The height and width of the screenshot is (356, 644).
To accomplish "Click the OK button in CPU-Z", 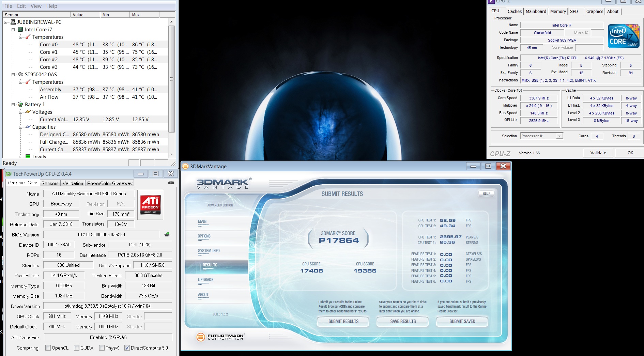I will 630,153.
